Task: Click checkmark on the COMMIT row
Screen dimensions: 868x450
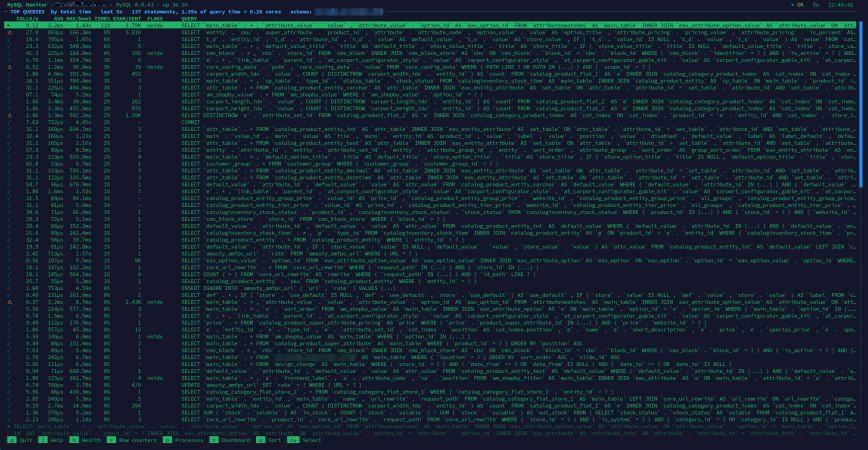Action: click(9, 122)
